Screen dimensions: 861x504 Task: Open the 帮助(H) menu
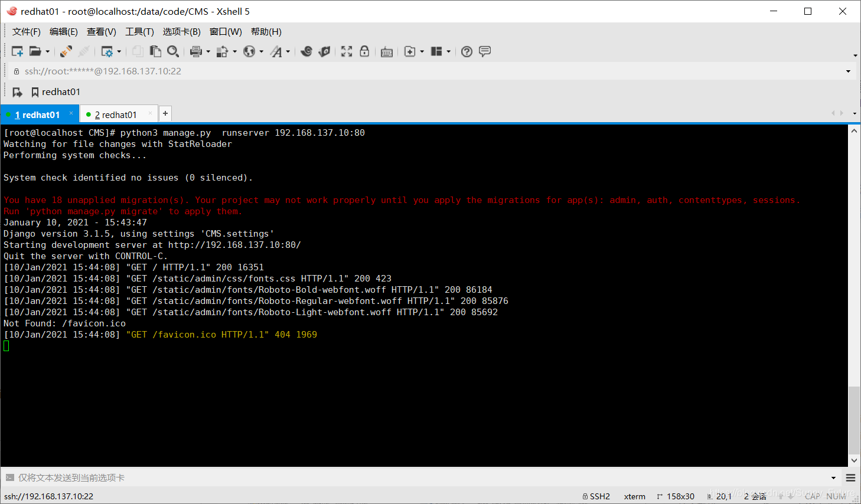266,32
